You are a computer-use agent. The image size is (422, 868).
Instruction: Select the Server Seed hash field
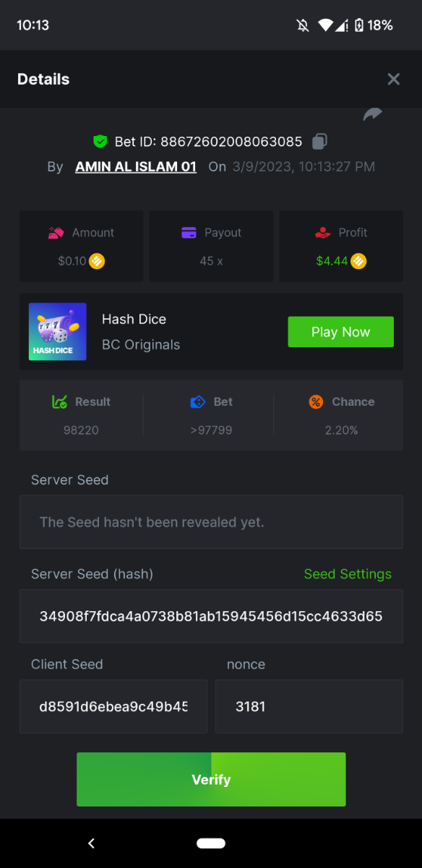(211, 616)
